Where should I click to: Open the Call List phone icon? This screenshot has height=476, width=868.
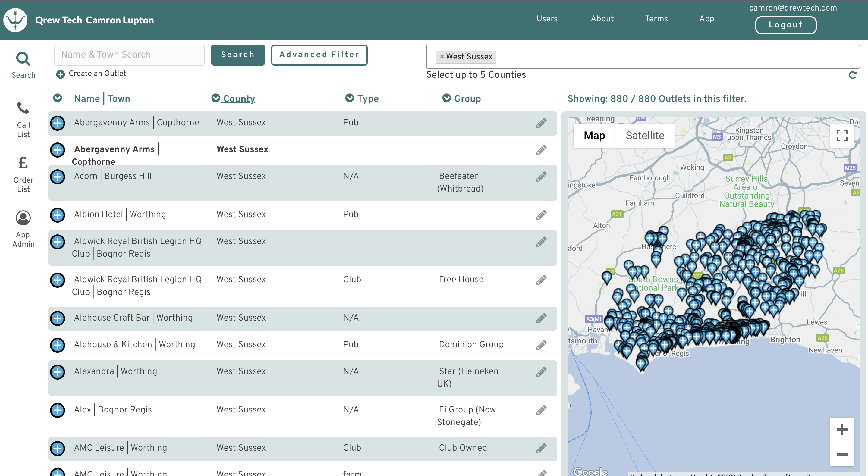[23, 108]
